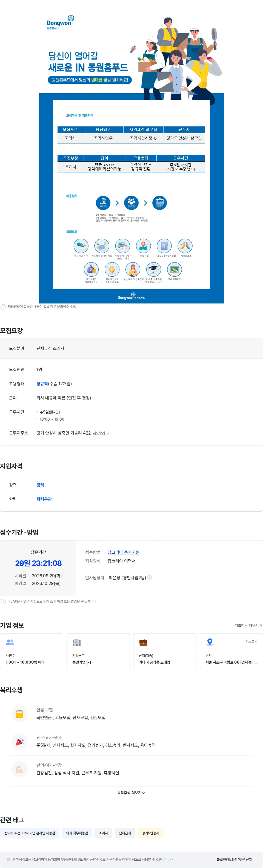Click 잡코리아 즉시지원 link
This screenshot has height=868, width=263.
coord(123,552)
